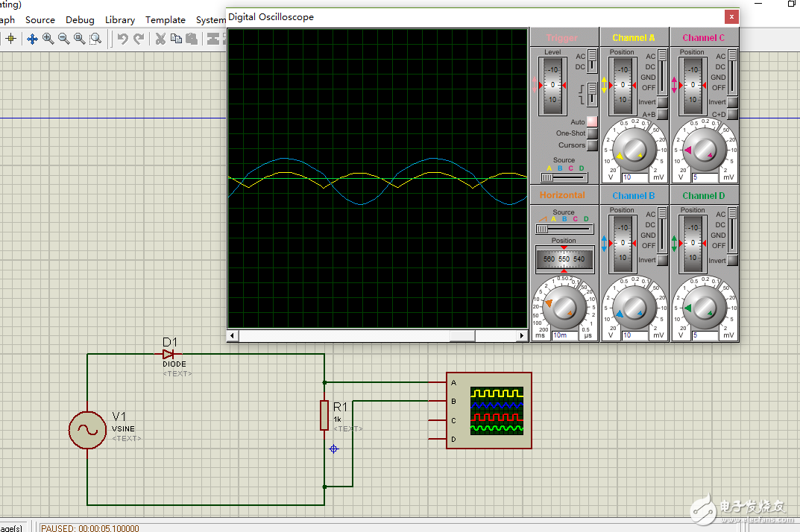Toggle the Channel A Invert button
Screen dimensions: 800x532
click(662, 102)
